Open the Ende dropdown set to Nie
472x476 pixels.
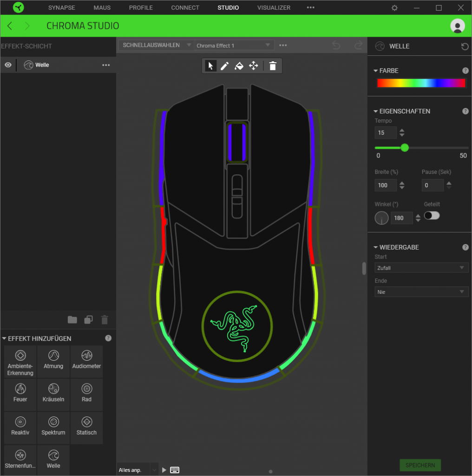pos(421,292)
